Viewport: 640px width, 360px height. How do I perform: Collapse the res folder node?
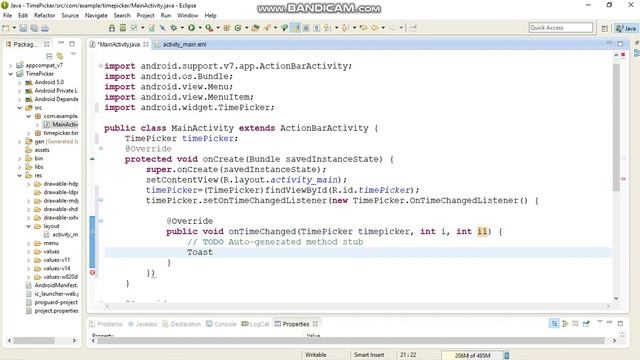click(19, 176)
